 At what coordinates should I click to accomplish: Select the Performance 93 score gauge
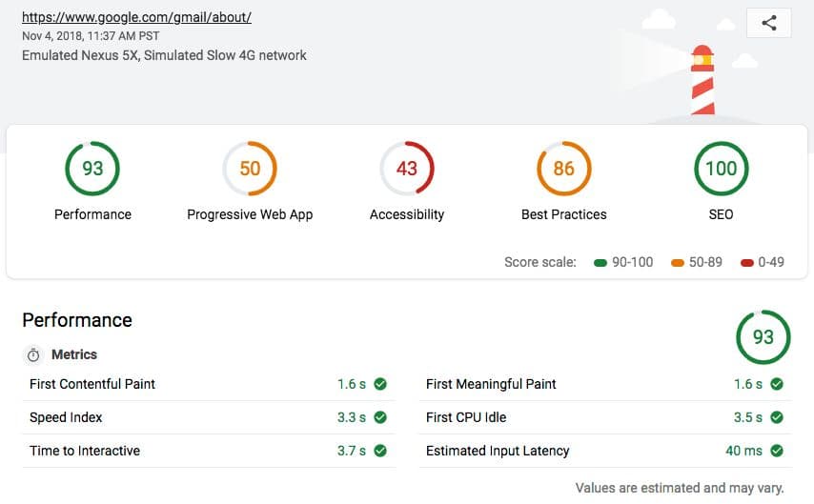[92, 169]
